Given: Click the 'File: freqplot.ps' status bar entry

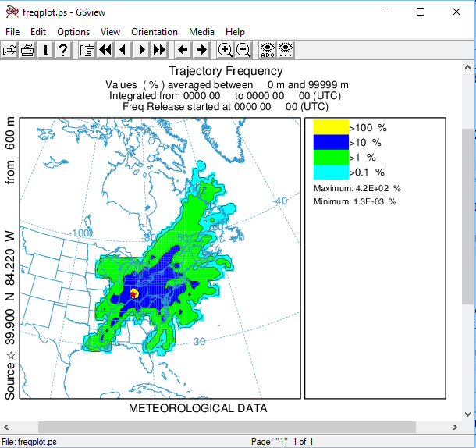Looking at the screenshot, I should (29, 442).
